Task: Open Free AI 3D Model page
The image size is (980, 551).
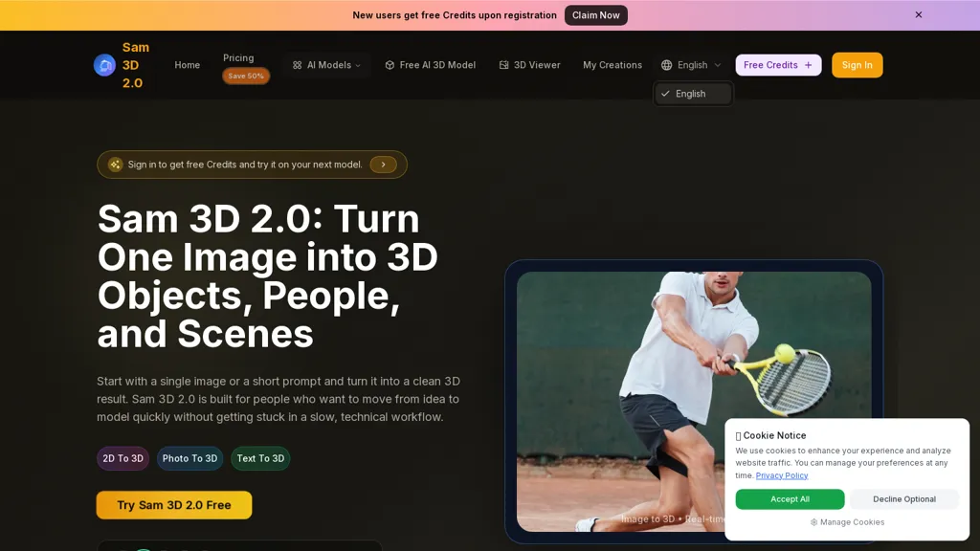Action: pyautogui.click(x=430, y=65)
